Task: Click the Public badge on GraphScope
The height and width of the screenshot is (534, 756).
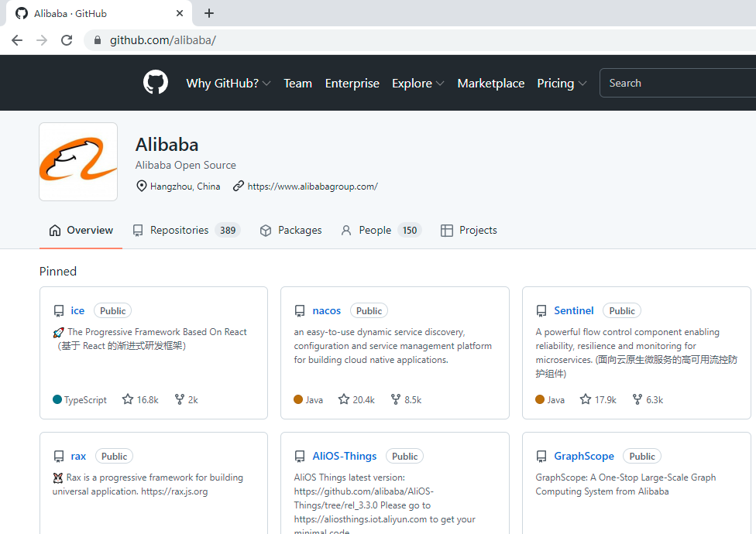Action: (641, 457)
